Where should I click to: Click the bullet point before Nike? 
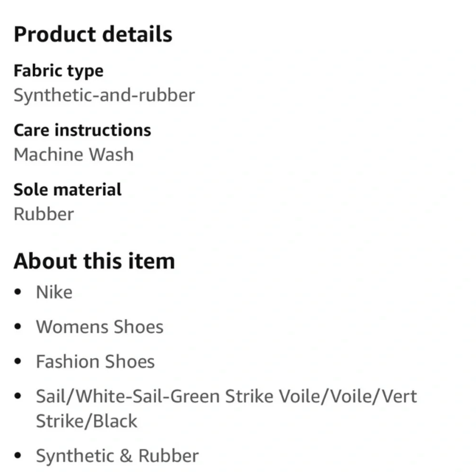click(x=18, y=292)
